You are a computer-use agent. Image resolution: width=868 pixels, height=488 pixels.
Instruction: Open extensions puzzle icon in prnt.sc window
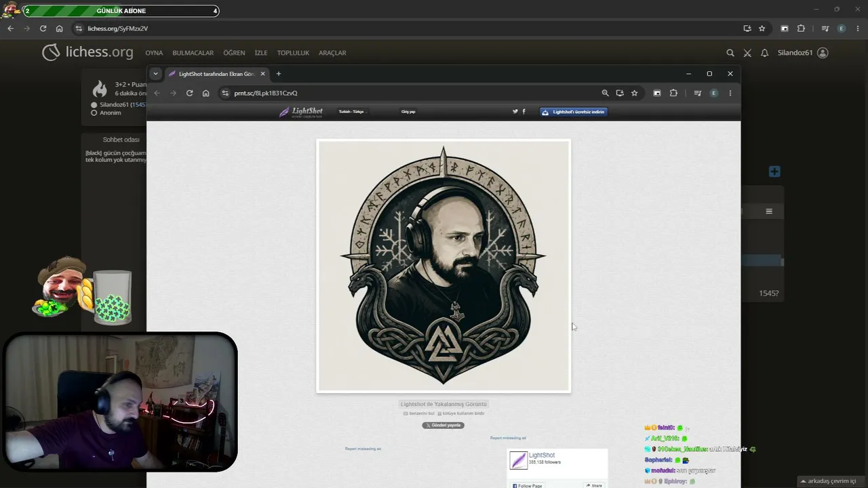point(673,93)
